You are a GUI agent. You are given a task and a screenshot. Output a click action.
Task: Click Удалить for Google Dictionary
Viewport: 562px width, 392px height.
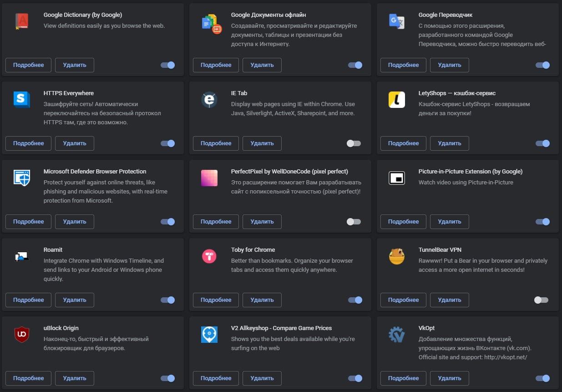(75, 65)
